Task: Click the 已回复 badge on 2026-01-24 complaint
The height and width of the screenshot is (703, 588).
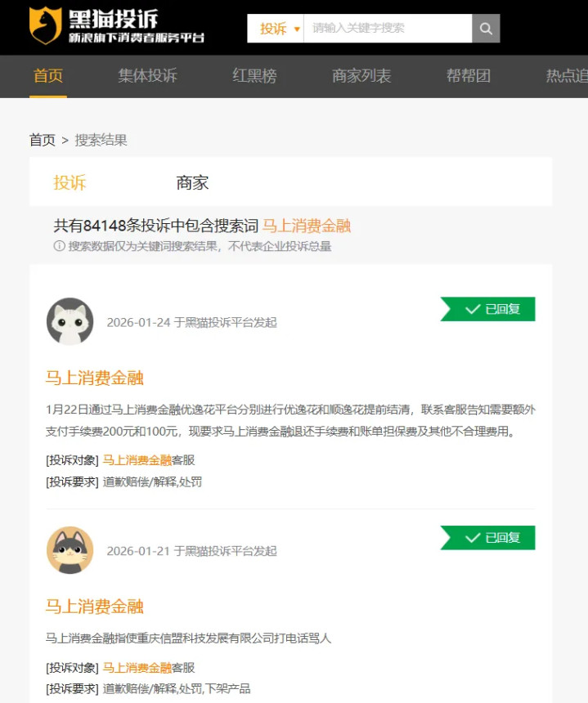Action: (488, 309)
